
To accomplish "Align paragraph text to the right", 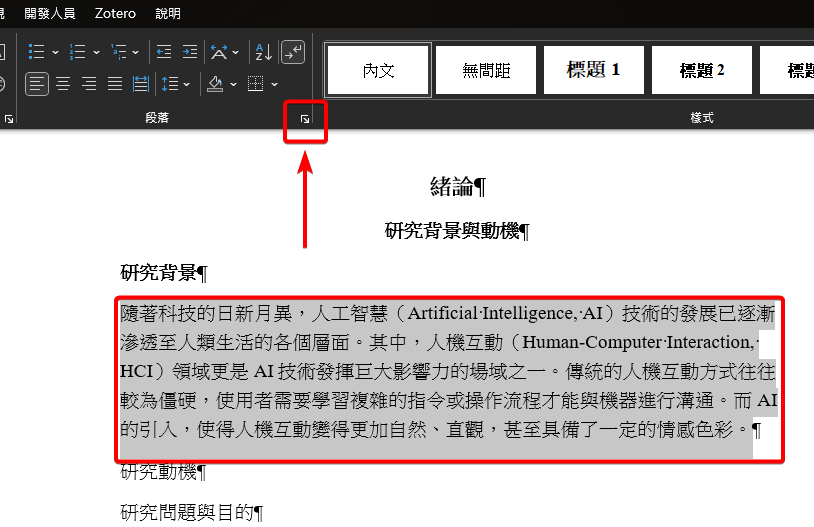I will point(89,84).
